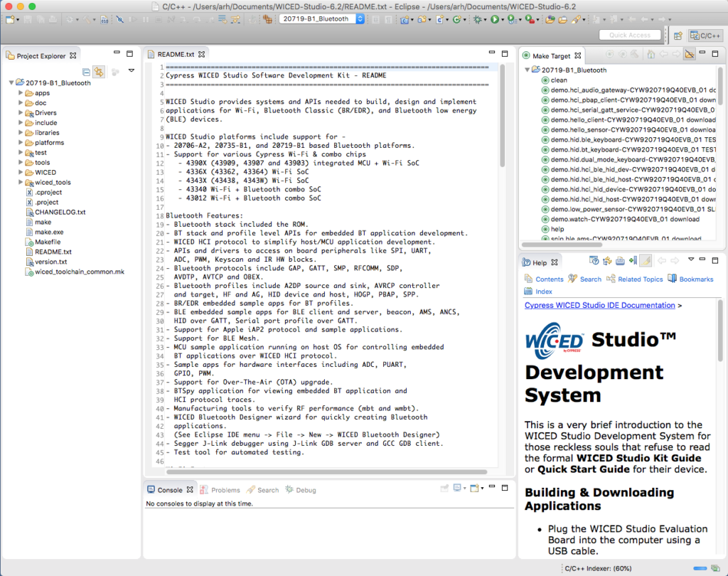This screenshot has width=728, height=576.
Task: Click the Home icon in Make Target
Action: (651, 54)
